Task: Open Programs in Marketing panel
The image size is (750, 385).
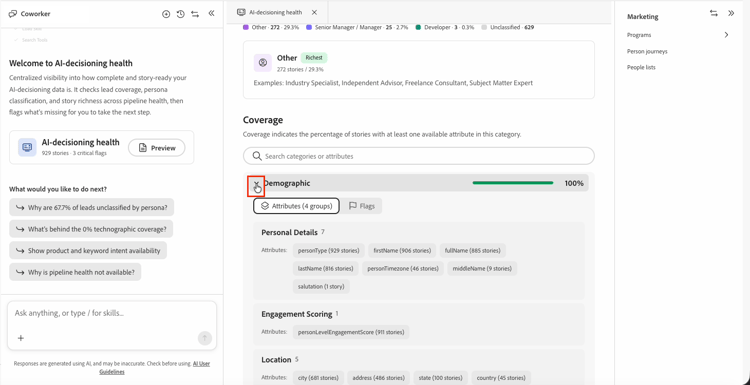Action: [639, 35]
